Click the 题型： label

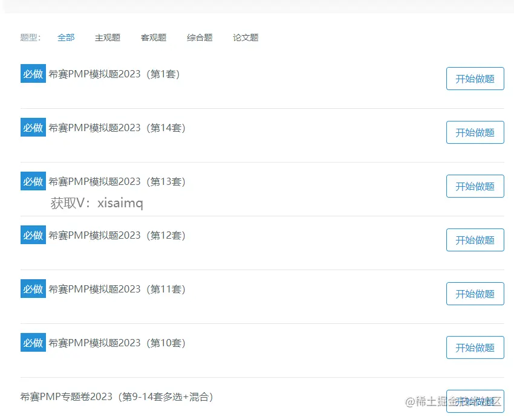pyautogui.click(x=30, y=37)
